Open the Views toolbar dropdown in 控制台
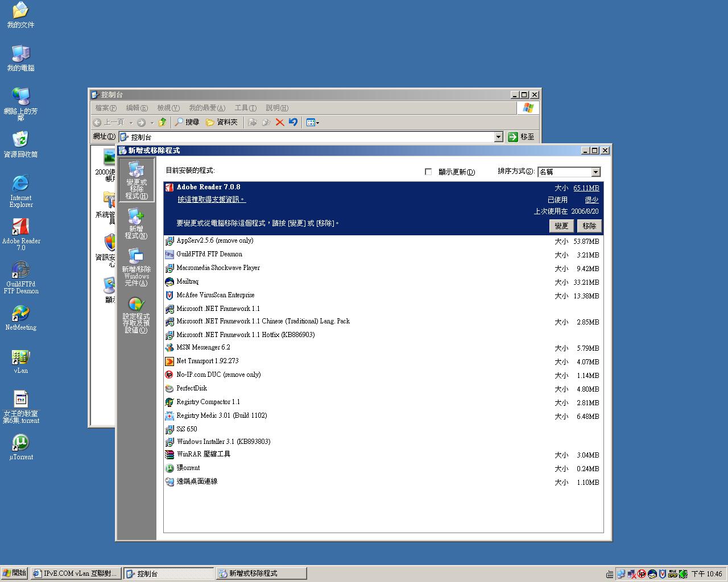This screenshot has width=728, height=582. click(313, 122)
